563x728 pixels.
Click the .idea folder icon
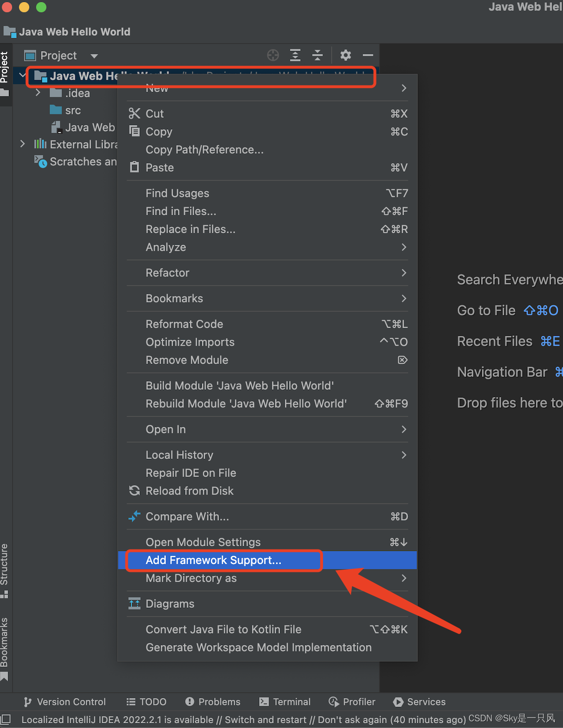tap(56, 93)
